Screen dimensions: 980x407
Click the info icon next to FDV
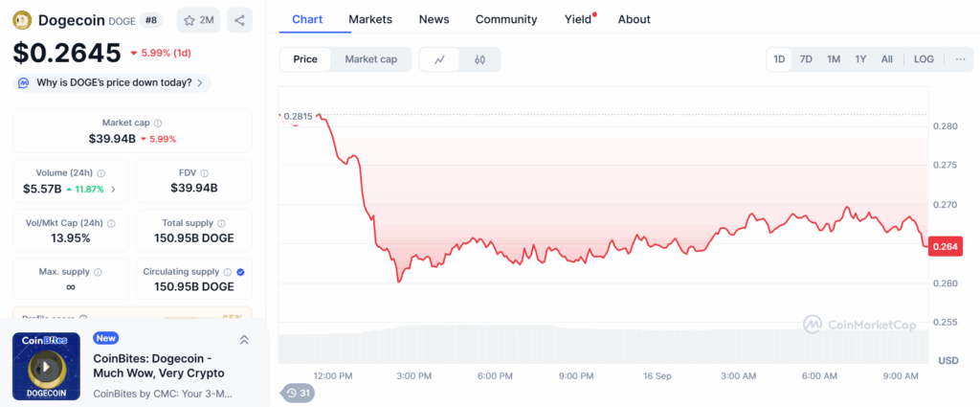click(x=205, y=173)
